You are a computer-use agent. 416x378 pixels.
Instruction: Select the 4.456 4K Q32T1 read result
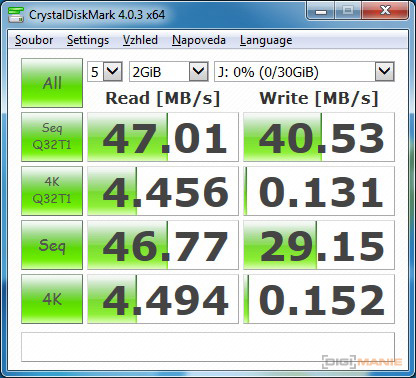pyautogui.click(x=163, y=191)
